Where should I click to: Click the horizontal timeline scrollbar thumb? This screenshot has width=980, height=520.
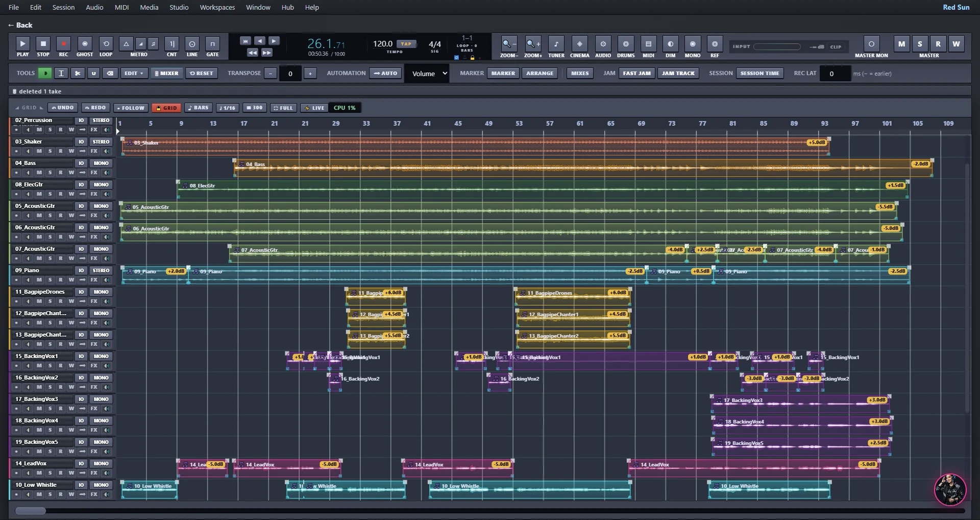click(x=31, y=510)
